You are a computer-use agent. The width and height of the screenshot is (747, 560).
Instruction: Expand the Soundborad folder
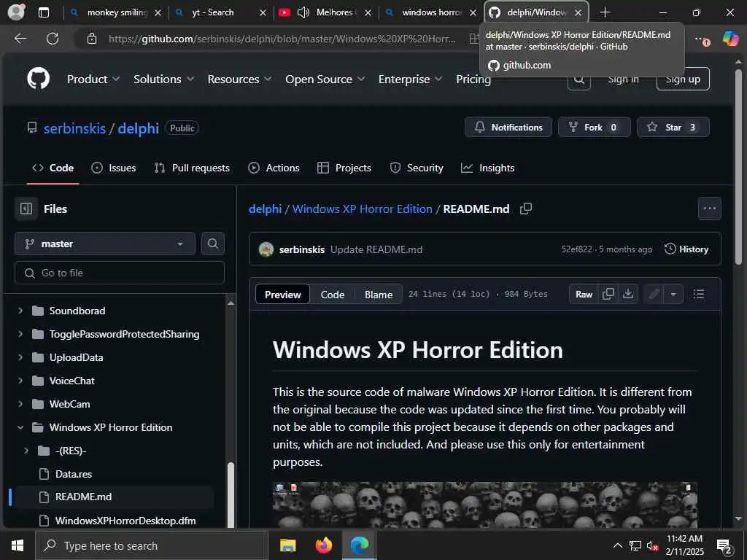point(20,311)
